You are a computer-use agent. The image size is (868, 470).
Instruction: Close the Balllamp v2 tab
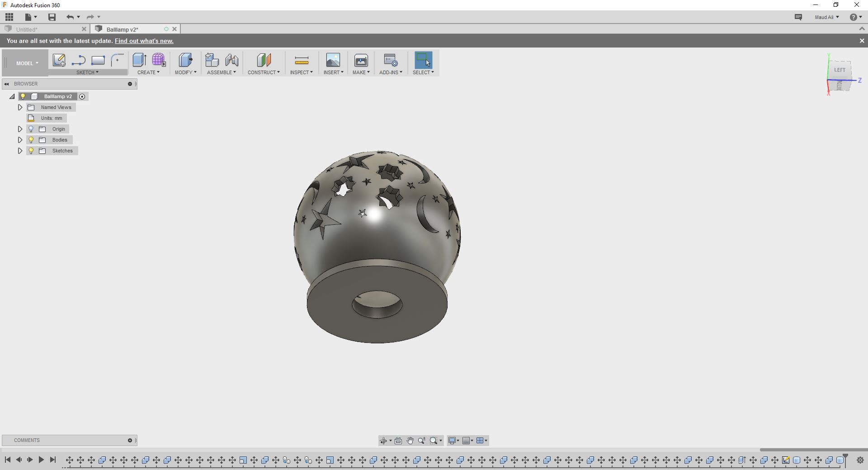click(x=175, y=29)
